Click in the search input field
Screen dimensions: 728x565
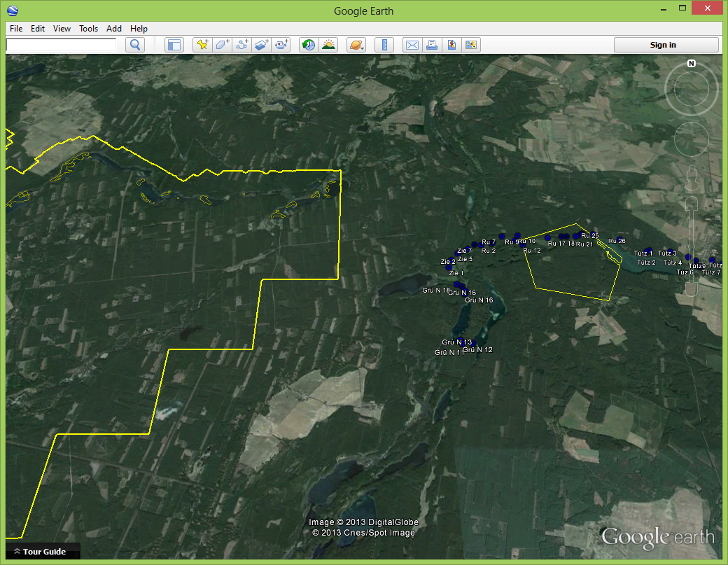[x=61, y=45]
